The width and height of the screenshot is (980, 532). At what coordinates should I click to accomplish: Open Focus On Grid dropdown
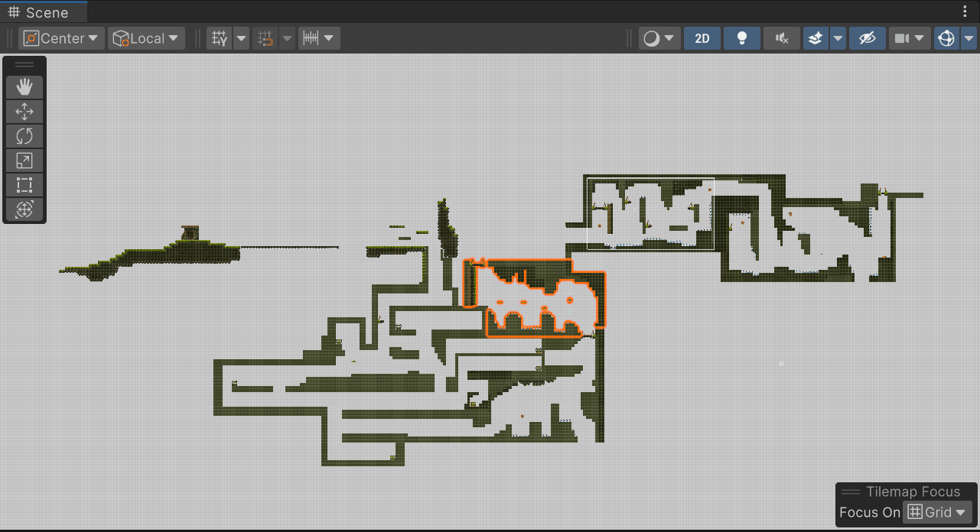click(x=937, y=512)
